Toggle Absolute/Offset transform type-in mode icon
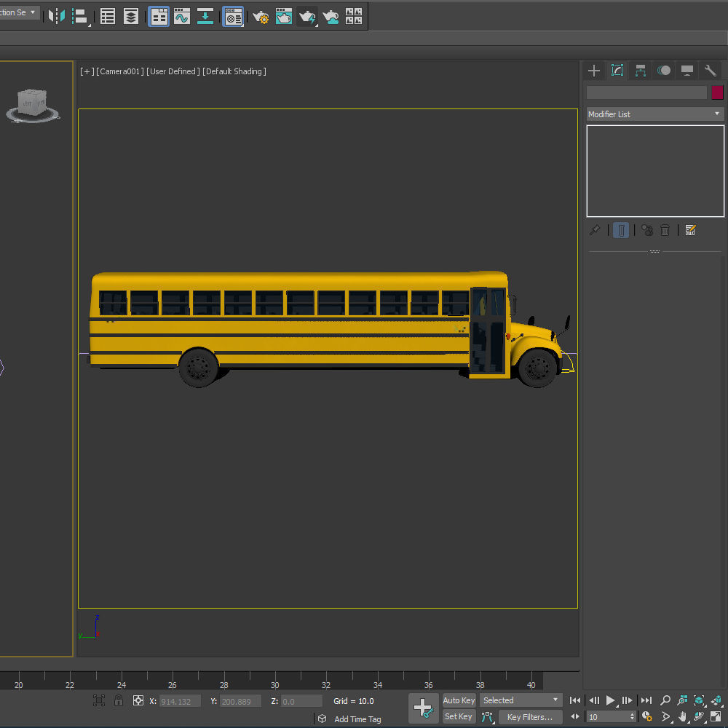The height and width of the screenshot is (728, 728). [138, 700]
